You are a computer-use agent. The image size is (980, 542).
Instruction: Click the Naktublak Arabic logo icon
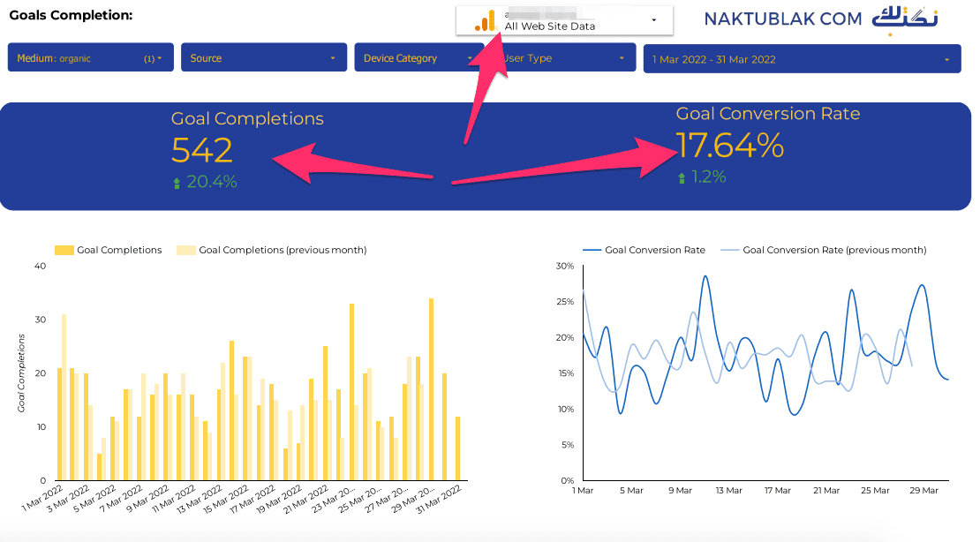906,19
